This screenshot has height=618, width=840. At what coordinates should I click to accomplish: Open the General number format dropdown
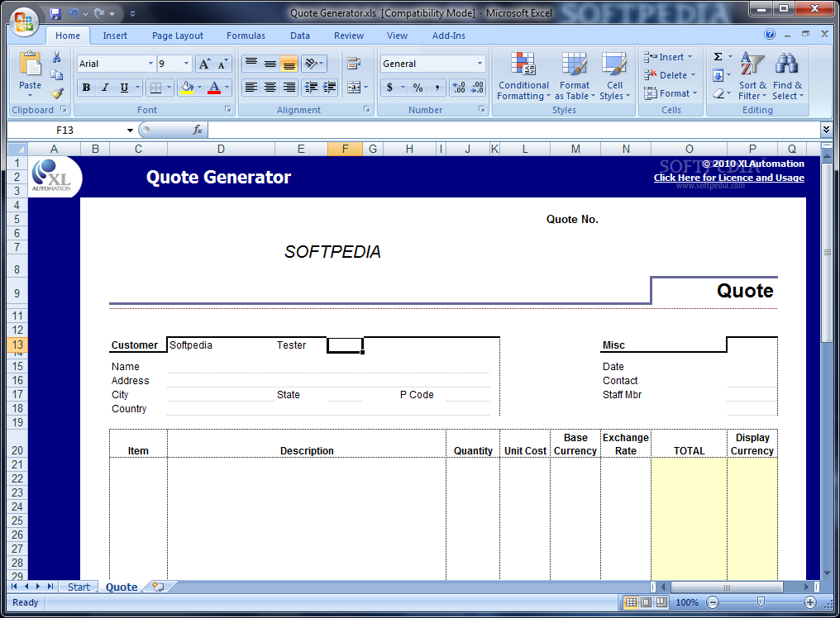[x=480, y=64]
